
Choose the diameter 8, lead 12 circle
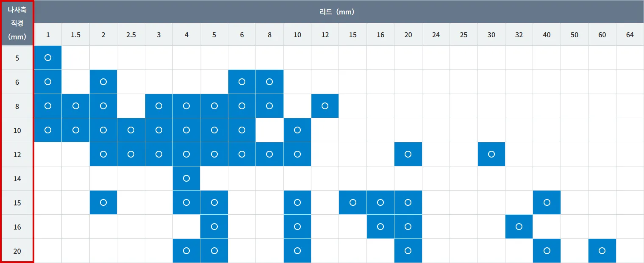click(325, 106)
